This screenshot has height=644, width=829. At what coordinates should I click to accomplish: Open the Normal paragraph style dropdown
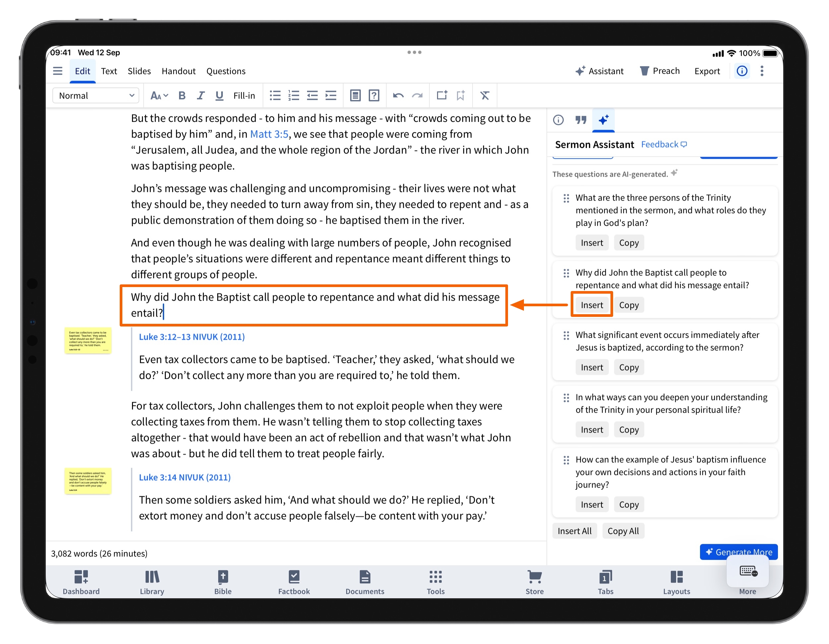(96, 96)
